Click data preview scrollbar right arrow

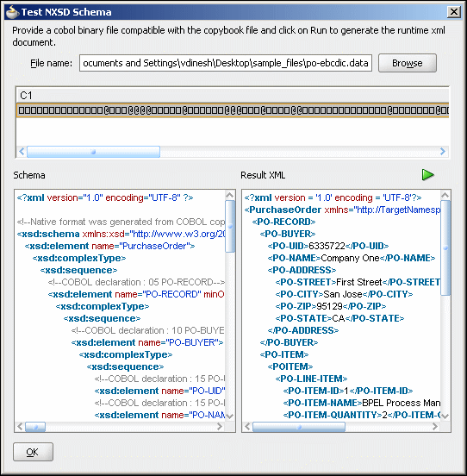tap(443, 151)
